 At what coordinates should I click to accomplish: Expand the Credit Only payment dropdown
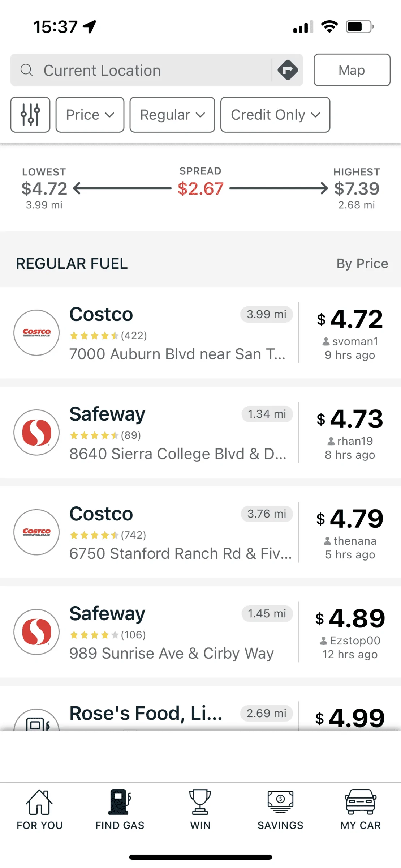pyautogui.click(x=275, y=115)
